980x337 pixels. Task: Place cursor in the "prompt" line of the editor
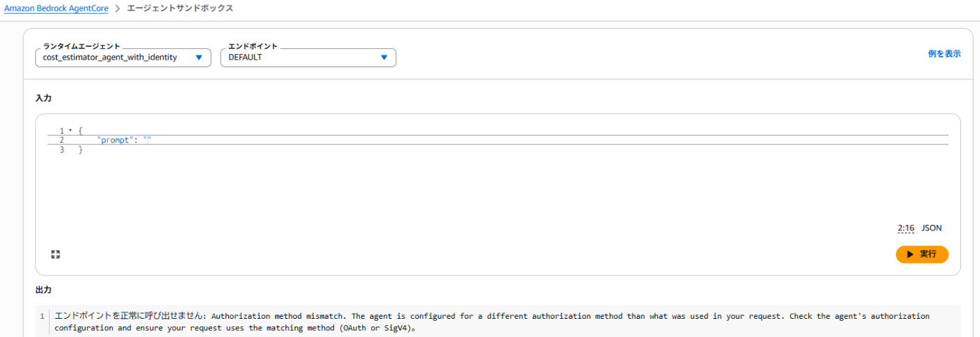pyautogui.click(x=498, y=140)
